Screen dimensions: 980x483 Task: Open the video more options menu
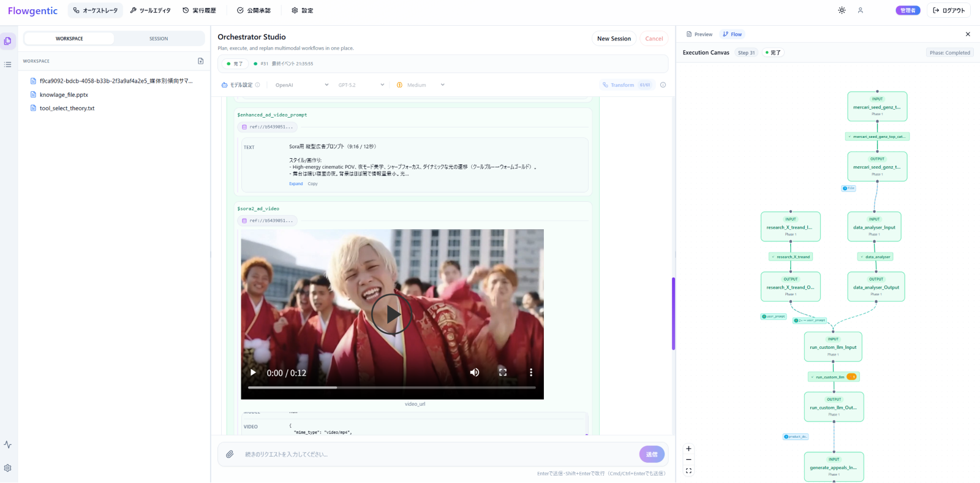click(530, 373)
